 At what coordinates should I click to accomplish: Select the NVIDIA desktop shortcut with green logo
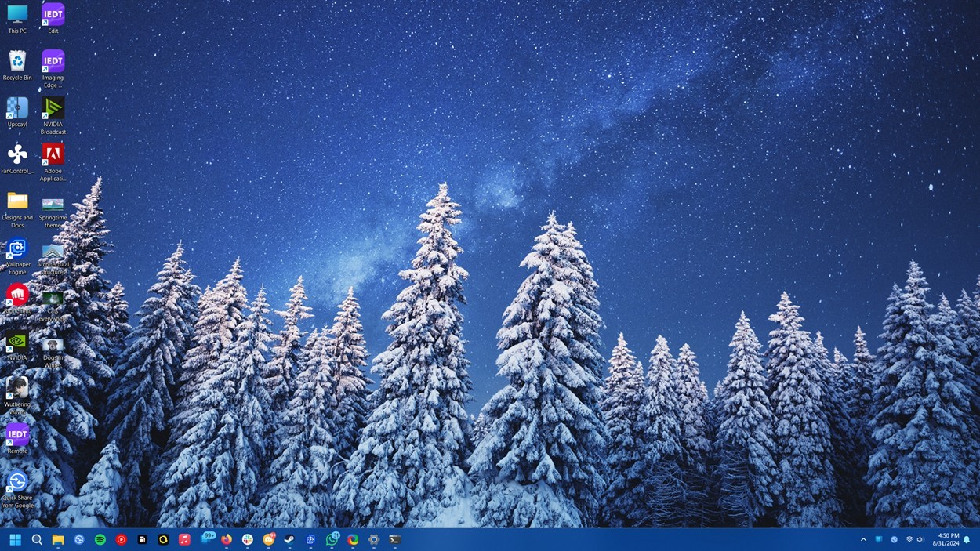17,345
